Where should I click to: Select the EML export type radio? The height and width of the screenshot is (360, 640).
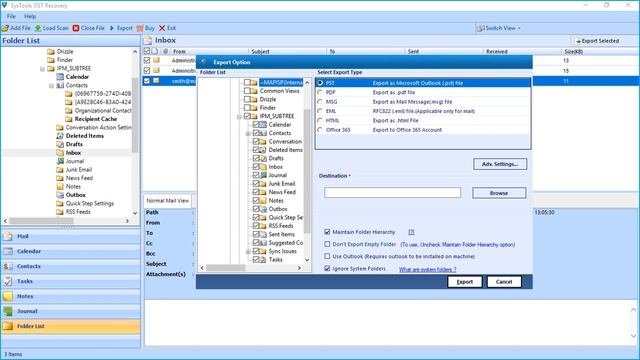[320, 111]
